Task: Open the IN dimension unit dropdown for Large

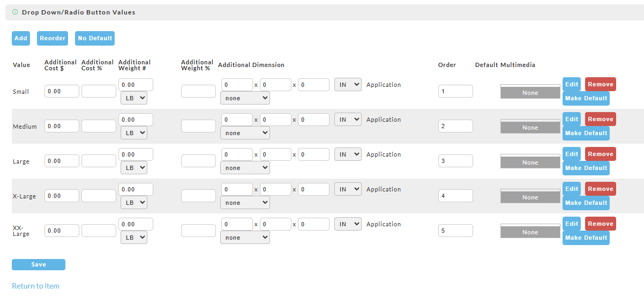Action: point(348,154)
